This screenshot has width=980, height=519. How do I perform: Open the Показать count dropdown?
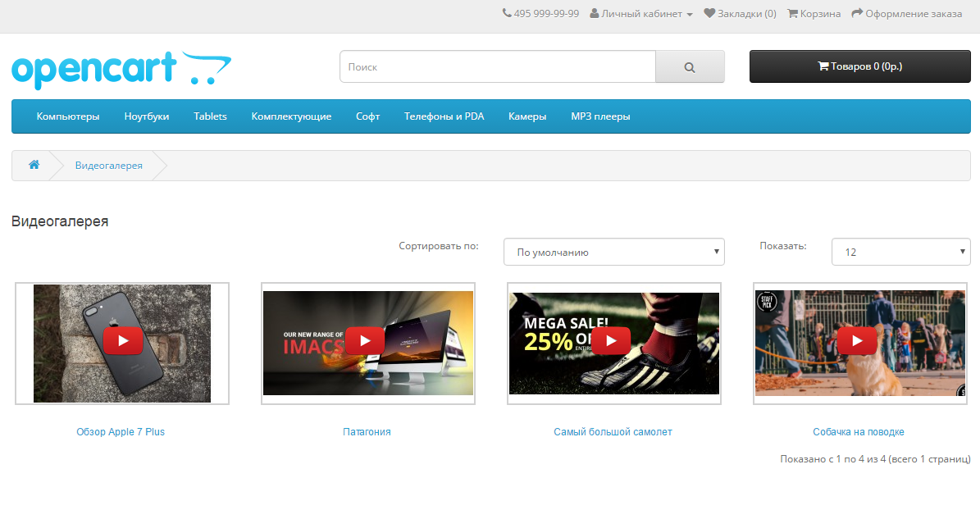coord(900,253)
